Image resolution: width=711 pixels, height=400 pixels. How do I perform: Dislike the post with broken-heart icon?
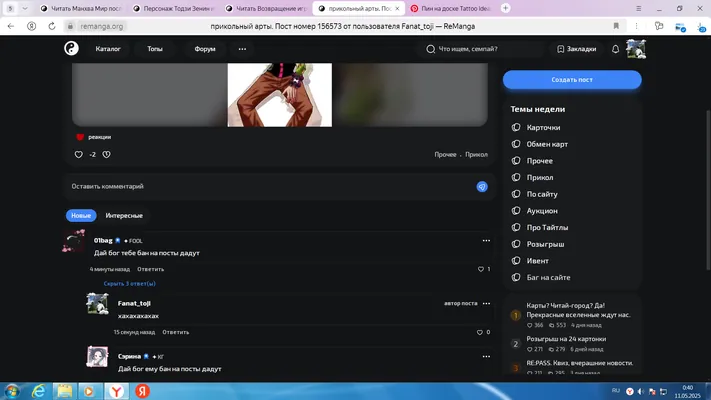pos(106,155)
